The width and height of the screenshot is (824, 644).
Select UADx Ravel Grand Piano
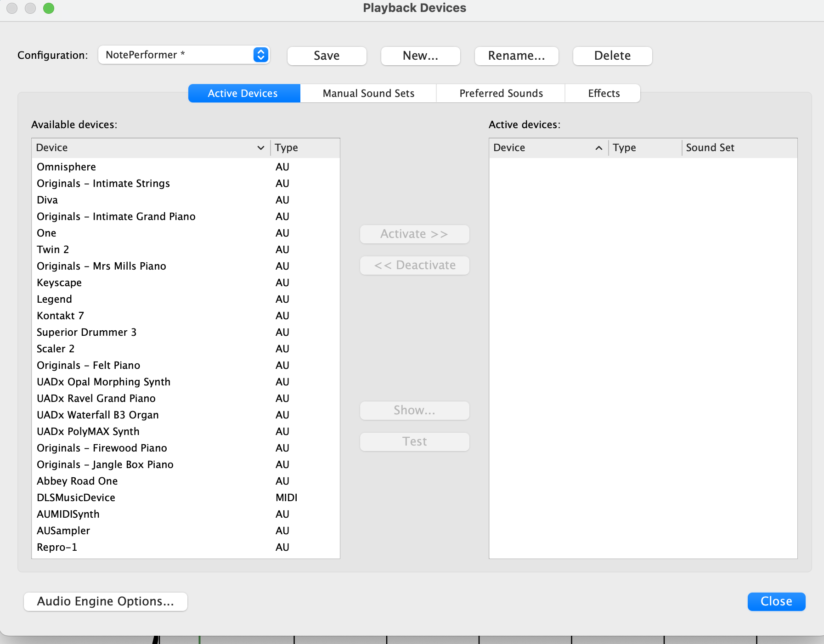click(186, 398)
